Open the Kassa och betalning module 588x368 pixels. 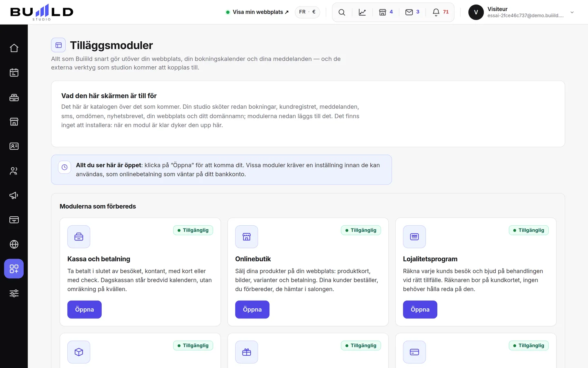pyautogui.click(x=85, y=310)
